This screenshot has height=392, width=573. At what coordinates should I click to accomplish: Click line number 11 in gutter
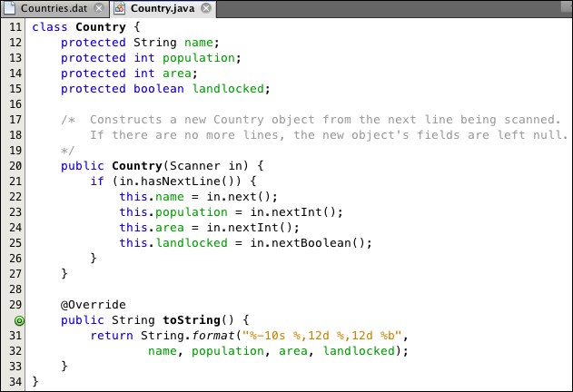click(15, 27)
